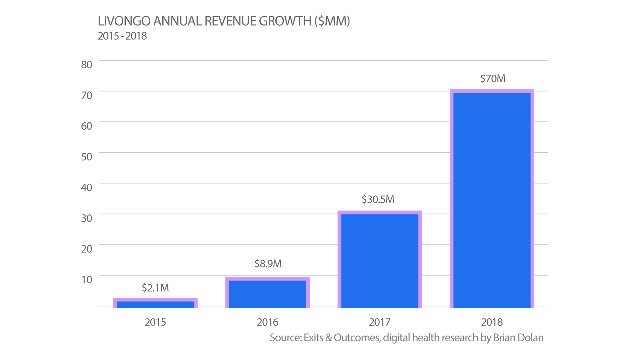Screen dimensions: 644x362
Task: Select the '2015 - 2018' subtitle
Action: coord(122,36)
